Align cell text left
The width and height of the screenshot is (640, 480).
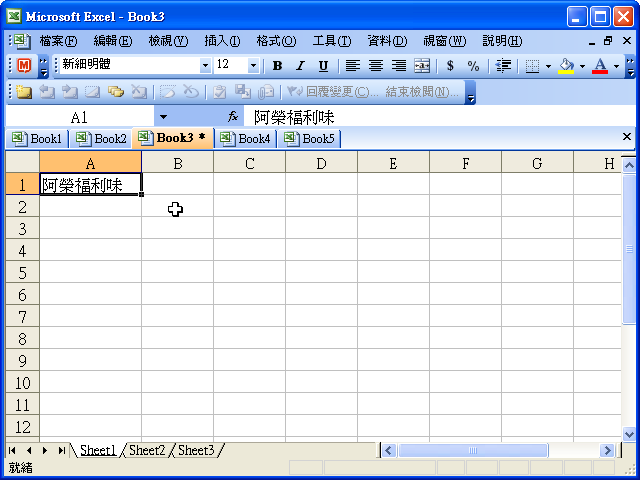tap(353, 66)
